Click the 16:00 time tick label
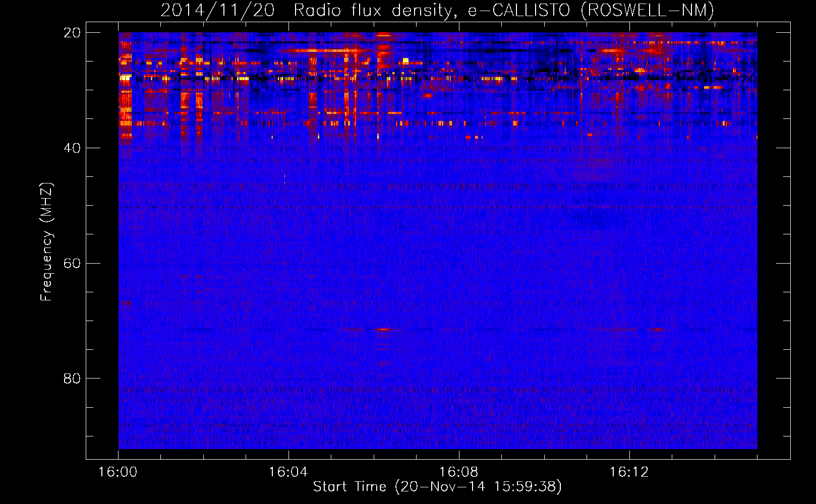The image size is (816, 504). pos(118,472)
